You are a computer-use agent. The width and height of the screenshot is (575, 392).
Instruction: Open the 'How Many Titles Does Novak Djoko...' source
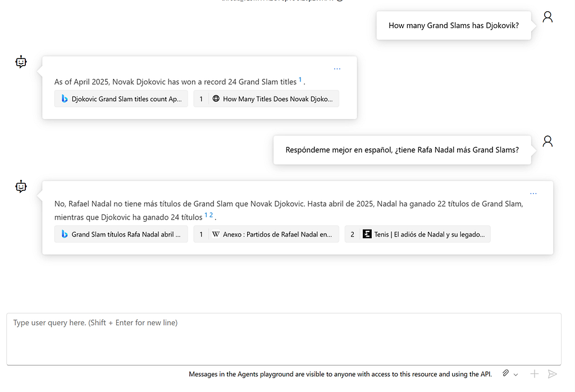266,99
